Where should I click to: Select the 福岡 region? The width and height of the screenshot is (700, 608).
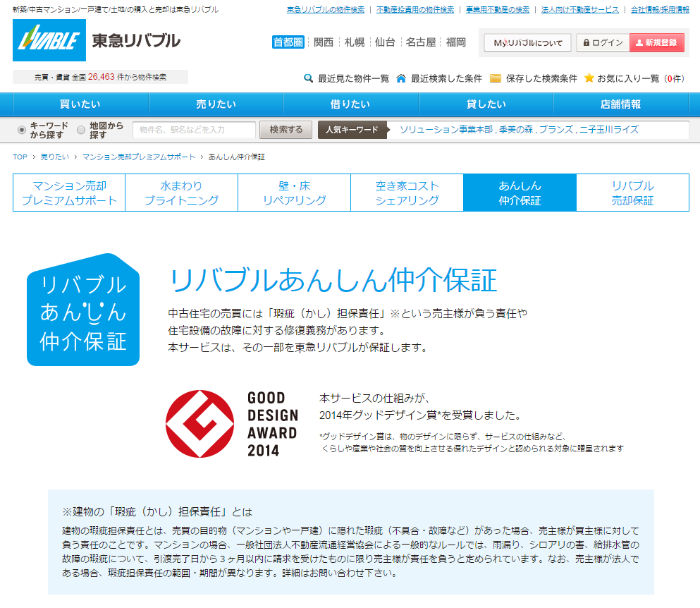click(456, 42)
